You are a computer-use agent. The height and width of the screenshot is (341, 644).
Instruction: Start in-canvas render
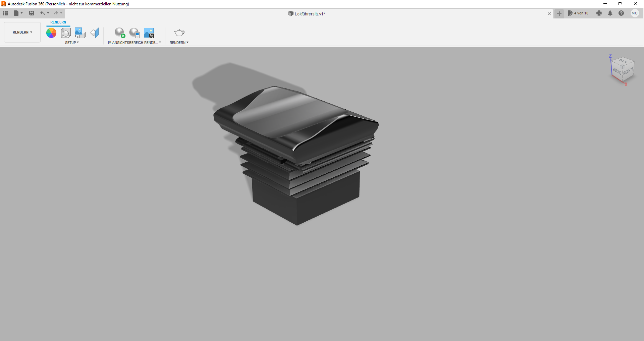(120, 33)
